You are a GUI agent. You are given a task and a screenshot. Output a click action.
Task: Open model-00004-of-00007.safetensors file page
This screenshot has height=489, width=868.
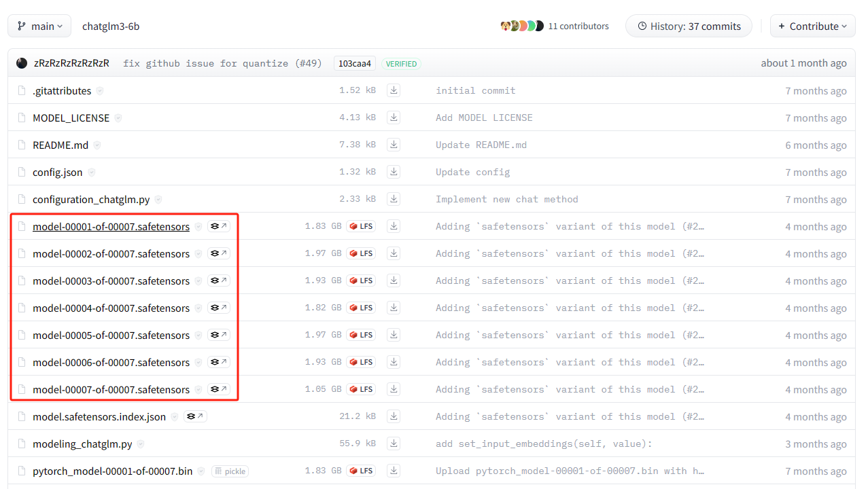[x=111, y=308]
